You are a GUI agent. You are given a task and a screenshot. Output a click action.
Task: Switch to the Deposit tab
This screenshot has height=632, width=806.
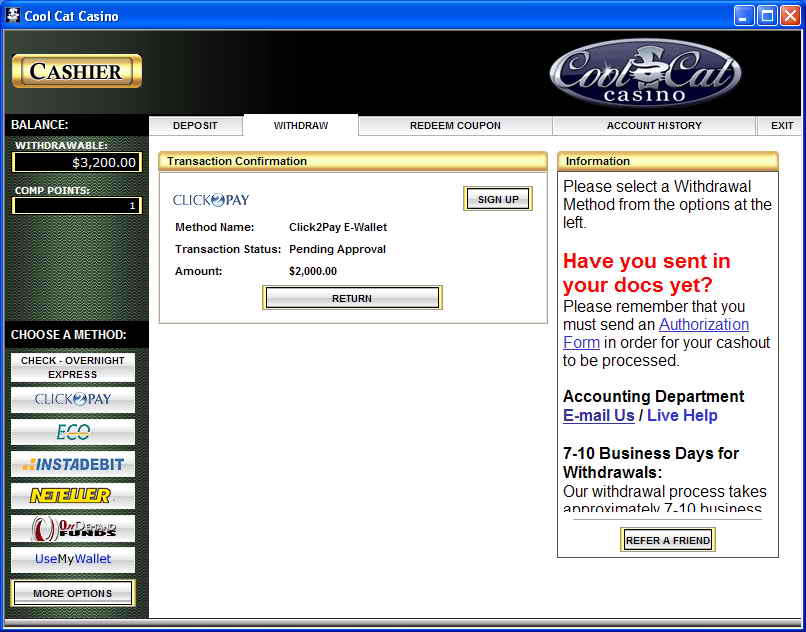coord(195,125)
